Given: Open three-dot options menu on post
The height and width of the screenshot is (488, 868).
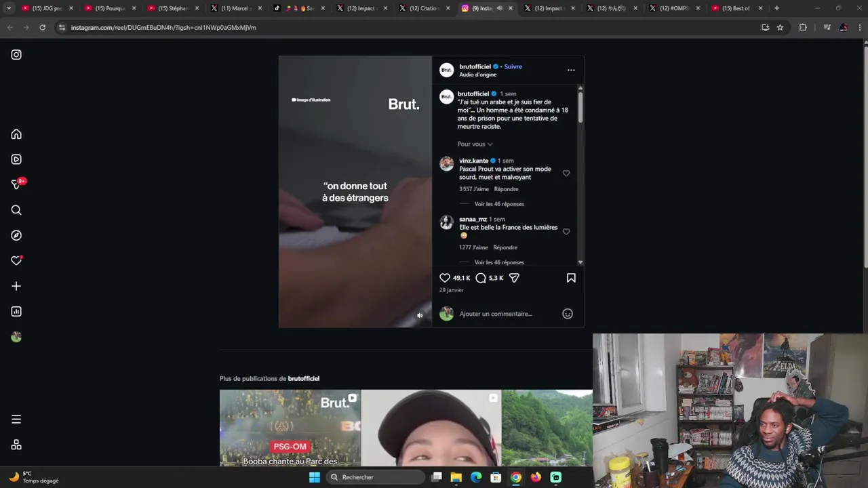Looking at the screenshot, I should [x=571, y=70].
